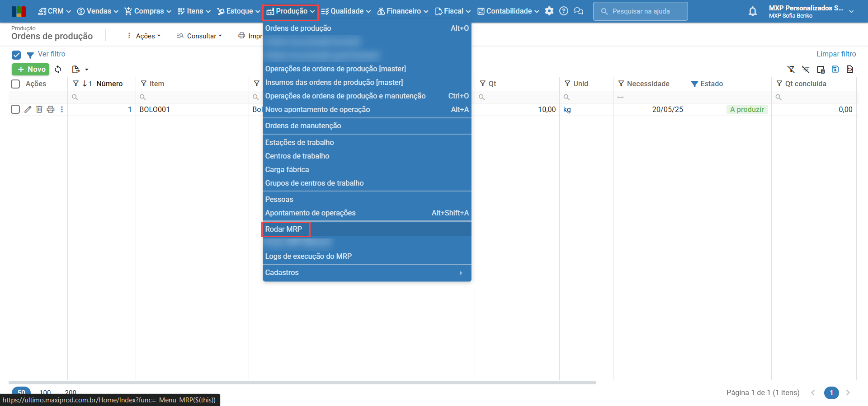
Task: Refresh the production orders grid
Action: pyautogui.click(x=58, y=70)
